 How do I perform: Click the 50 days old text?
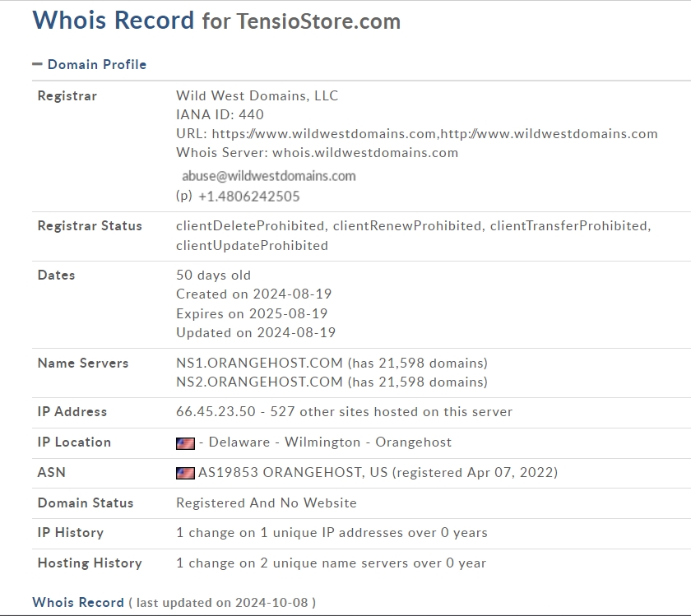(213, 275)
